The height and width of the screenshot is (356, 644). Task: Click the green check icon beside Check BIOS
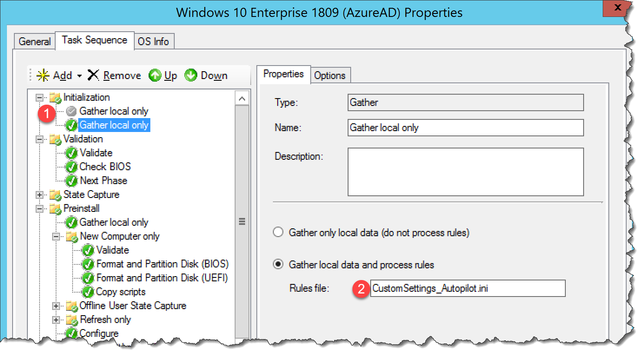tap(71, 167)
